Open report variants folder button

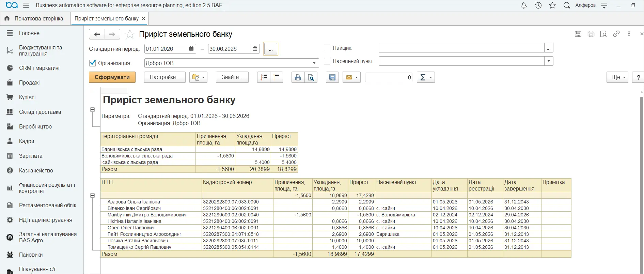coord(198,77)
